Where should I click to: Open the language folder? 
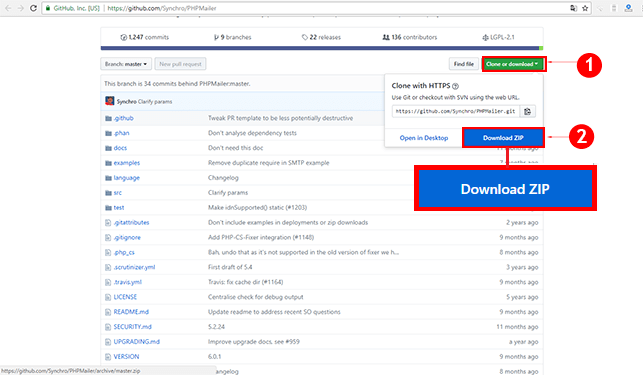point(127,178)
